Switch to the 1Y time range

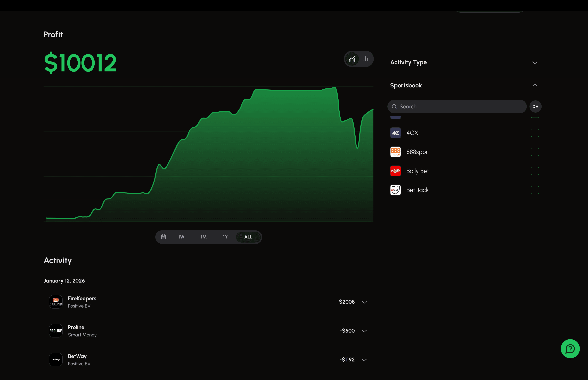tap(225, 237)
